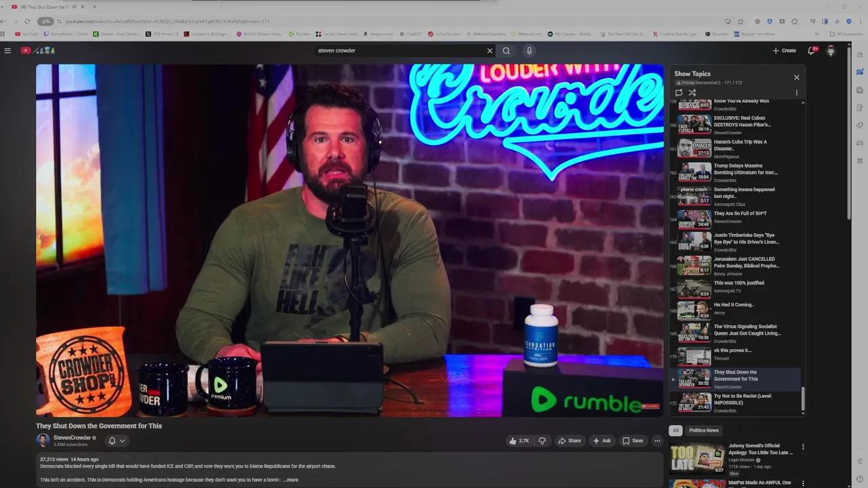Select the Politics News filter chip
The height and width of the screenshot is (488, 868).
pyautogui.click(x=704, y=430)
